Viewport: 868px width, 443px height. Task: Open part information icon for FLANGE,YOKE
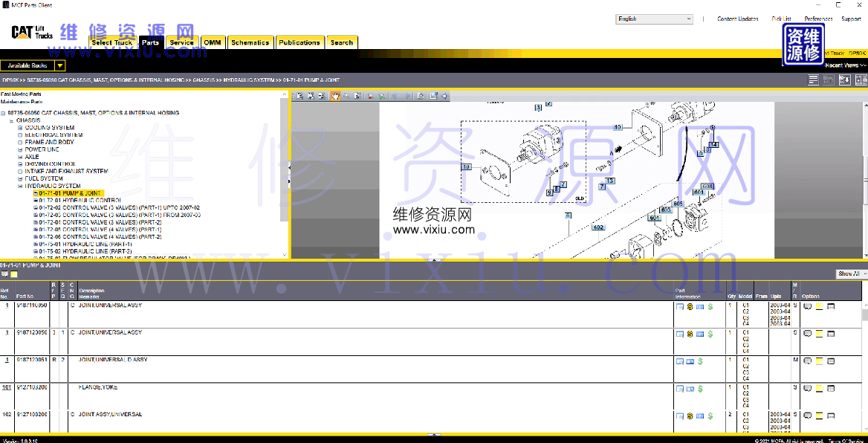679,389
